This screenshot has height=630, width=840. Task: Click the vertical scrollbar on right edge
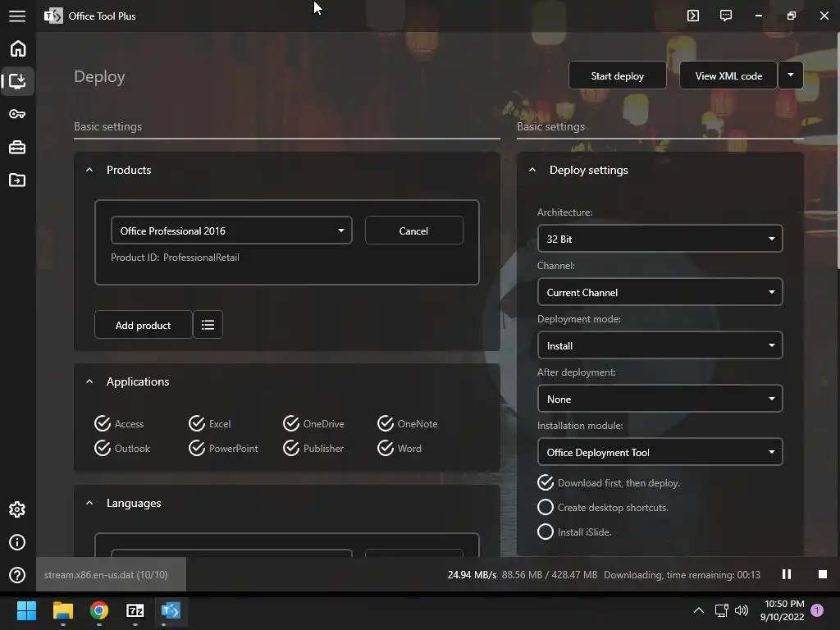tap(838, 150)
